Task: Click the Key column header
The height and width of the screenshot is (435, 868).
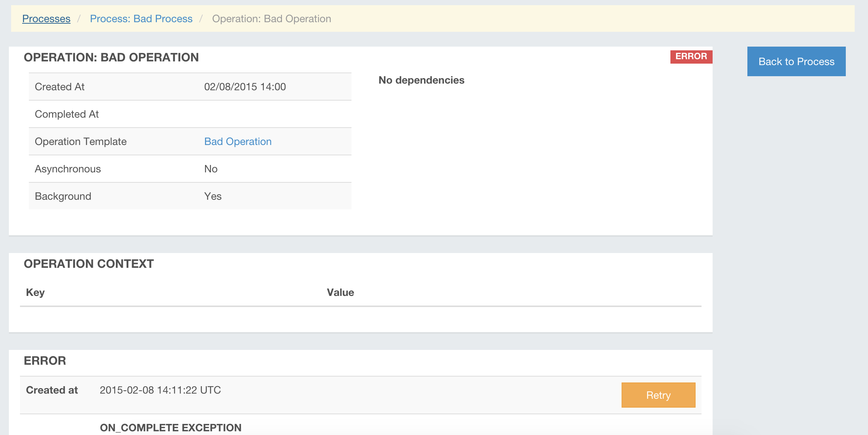Action: click(x=35, y=293)
